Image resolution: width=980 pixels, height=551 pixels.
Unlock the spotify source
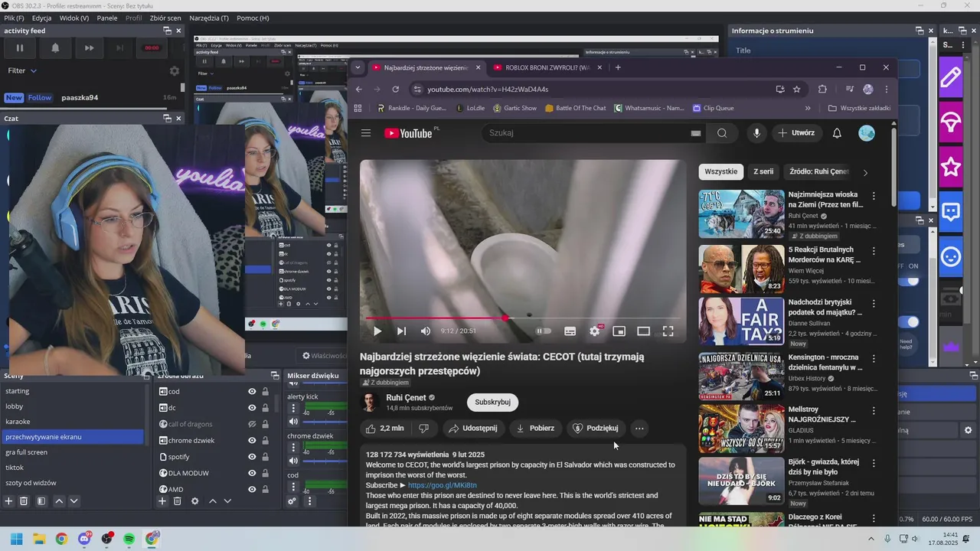tap(265, 457)
